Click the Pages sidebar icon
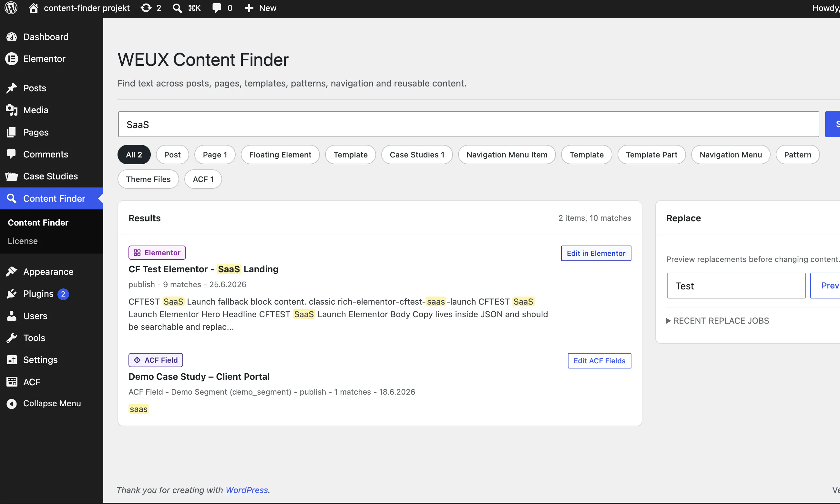Image resolution: width=840 pixels, height=504 pixels. (12, 132)
